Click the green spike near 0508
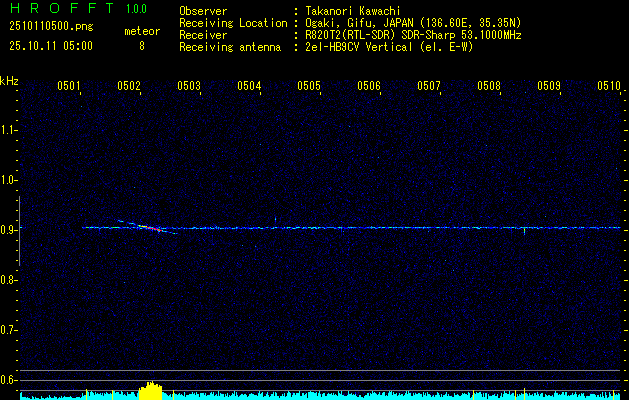629x400 pixels. (x=524, y=231)
